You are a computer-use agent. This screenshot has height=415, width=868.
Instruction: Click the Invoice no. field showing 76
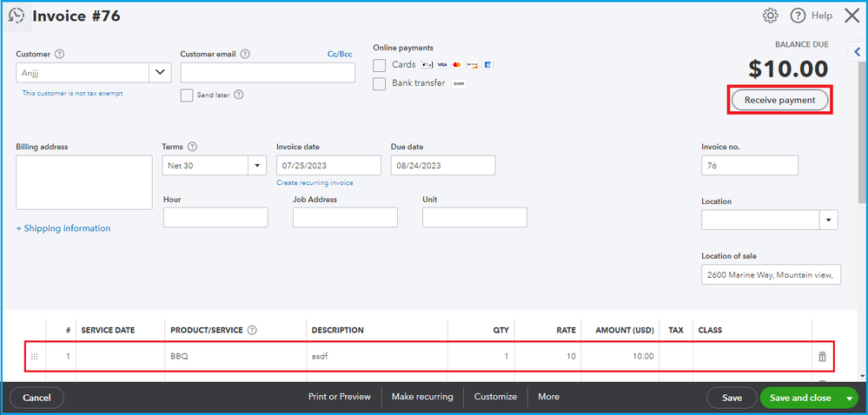click(x=750, y=166)
